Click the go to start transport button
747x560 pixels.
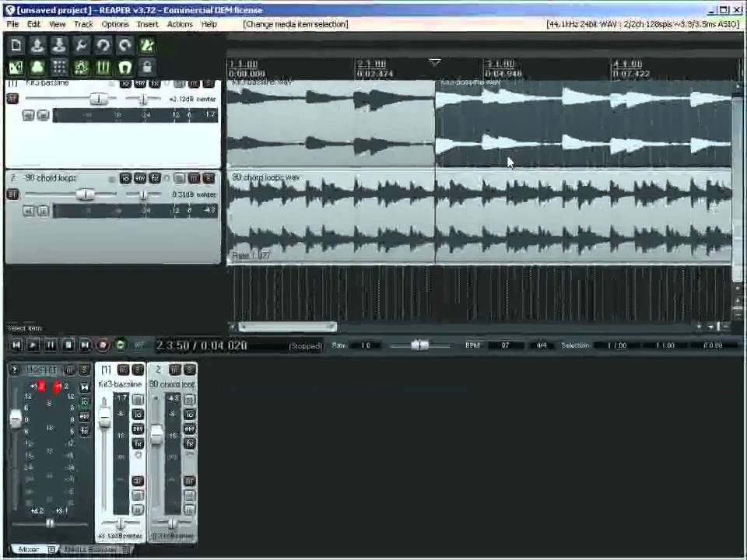(16, 345)
